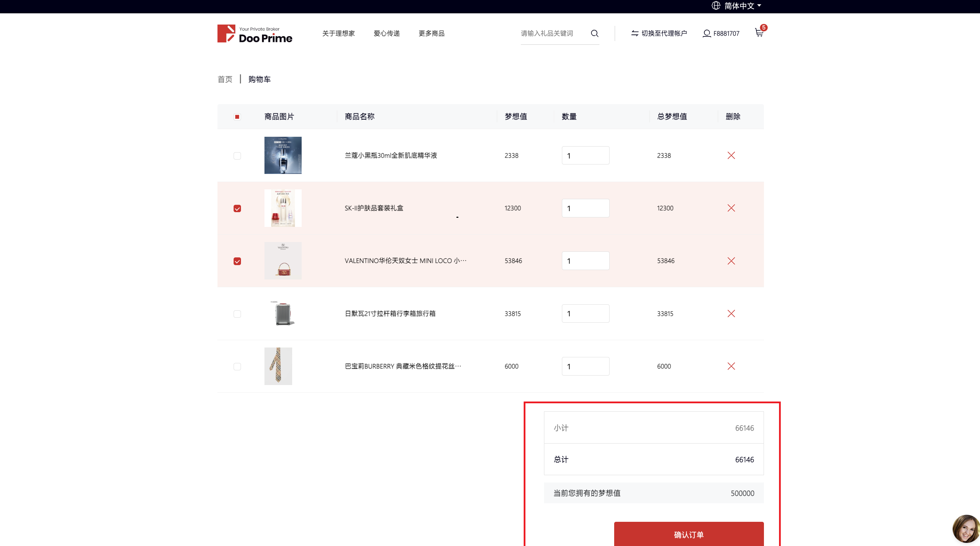Check the 兰蔻小黑瓶 item checkbox

(237, 156)
